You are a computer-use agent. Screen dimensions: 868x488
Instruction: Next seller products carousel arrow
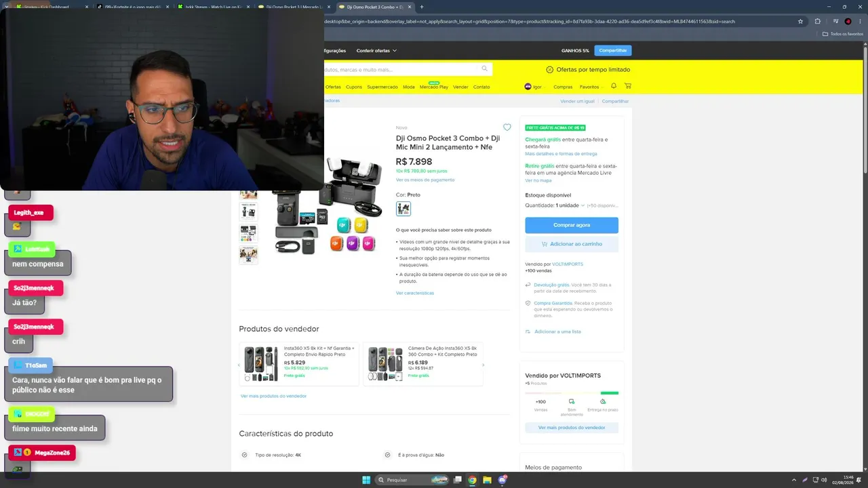(x=483, y=365)
